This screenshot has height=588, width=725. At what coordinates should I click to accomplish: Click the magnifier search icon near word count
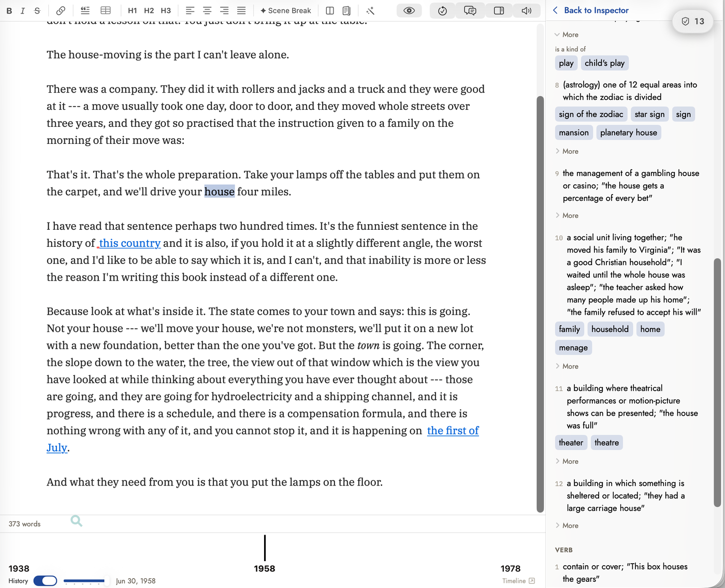click(x=77, y=521)
